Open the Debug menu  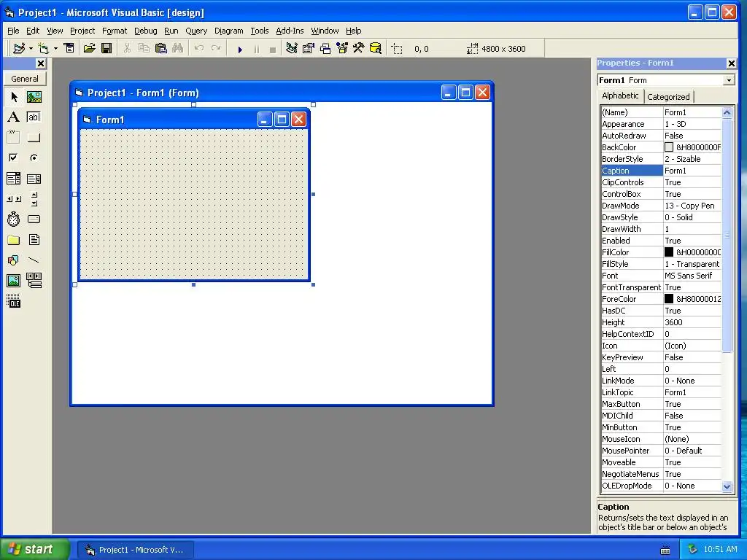click(x=146, y=31)
